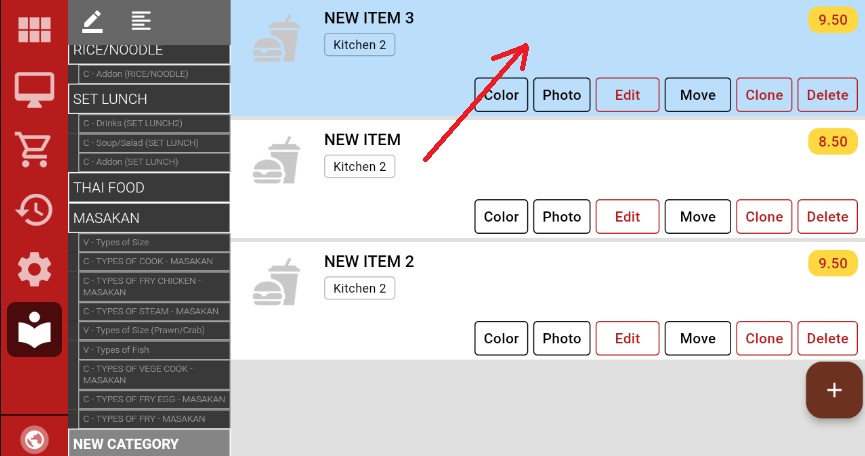Select the menu book icon in sidebar
This screenshot has height=456, width=865.
click(x=34, y=329)
